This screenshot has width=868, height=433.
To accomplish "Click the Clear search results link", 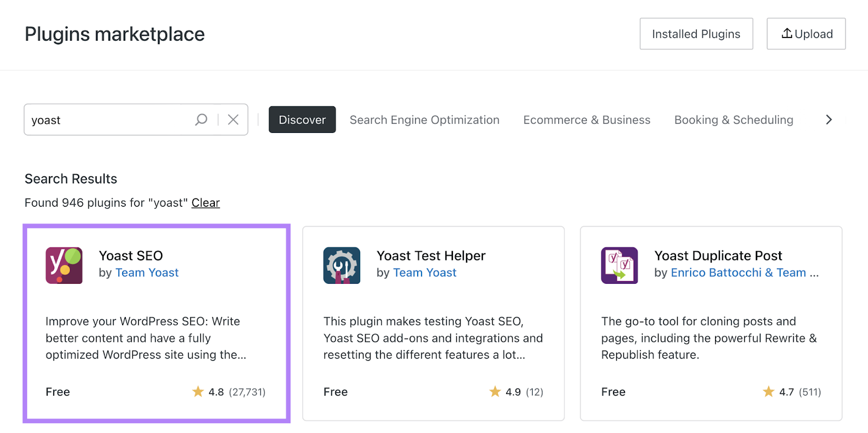I will click(206, 203).
